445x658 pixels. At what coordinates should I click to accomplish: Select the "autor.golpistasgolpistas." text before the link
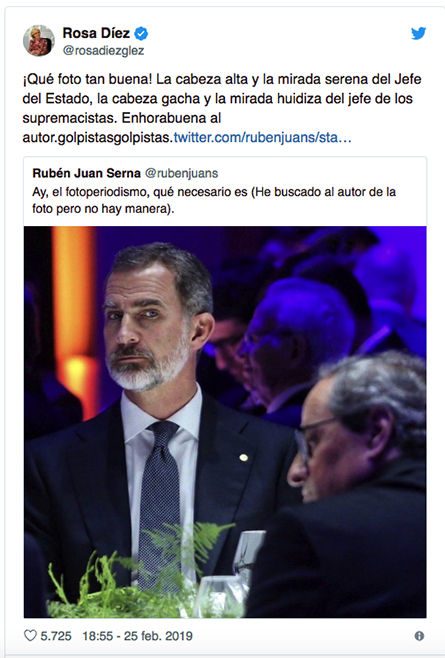pos(98,138)
